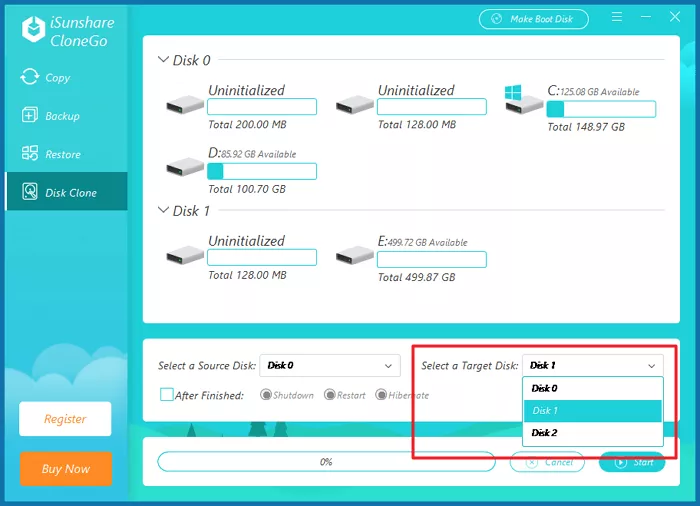Image resolution: width=700 pixels, height=506 pixels.
Task: Switch to the Restore section
Action: pyautogui.click(x=66, y=154)
